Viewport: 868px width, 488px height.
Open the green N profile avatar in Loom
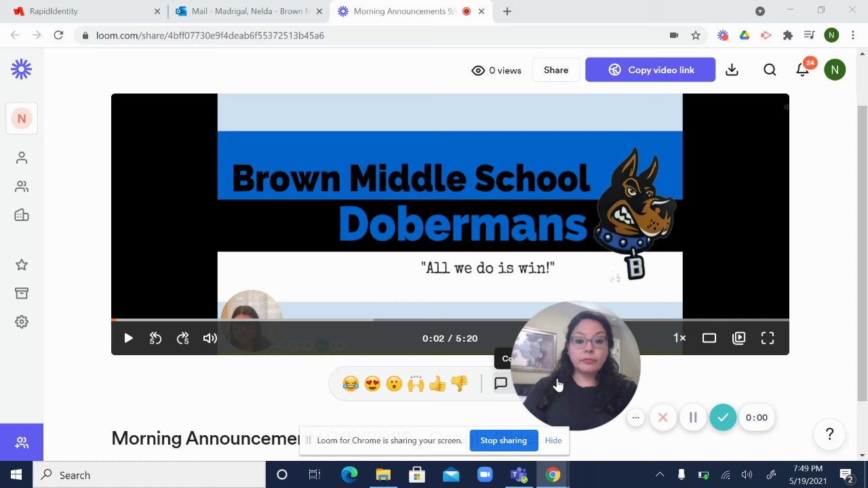pos(835,70)
